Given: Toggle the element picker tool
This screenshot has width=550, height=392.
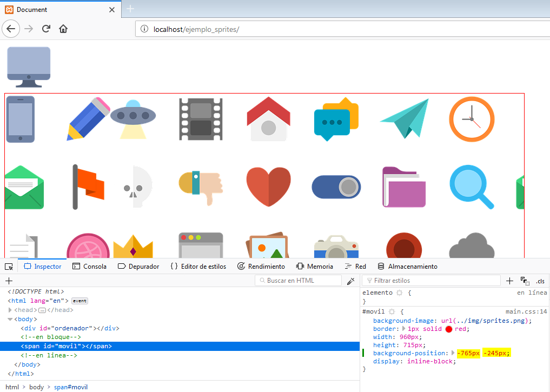Looking at the screenshot, I should tap(9, 267).
